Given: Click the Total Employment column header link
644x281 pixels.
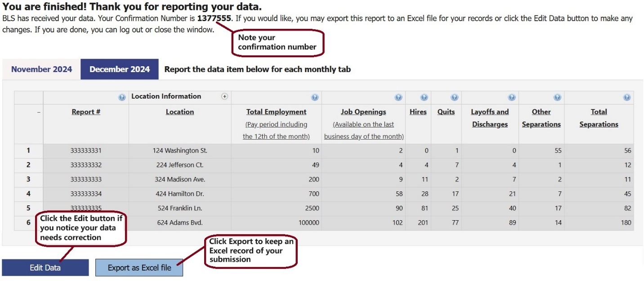Looking at the screenshot, I should [276, 112].
